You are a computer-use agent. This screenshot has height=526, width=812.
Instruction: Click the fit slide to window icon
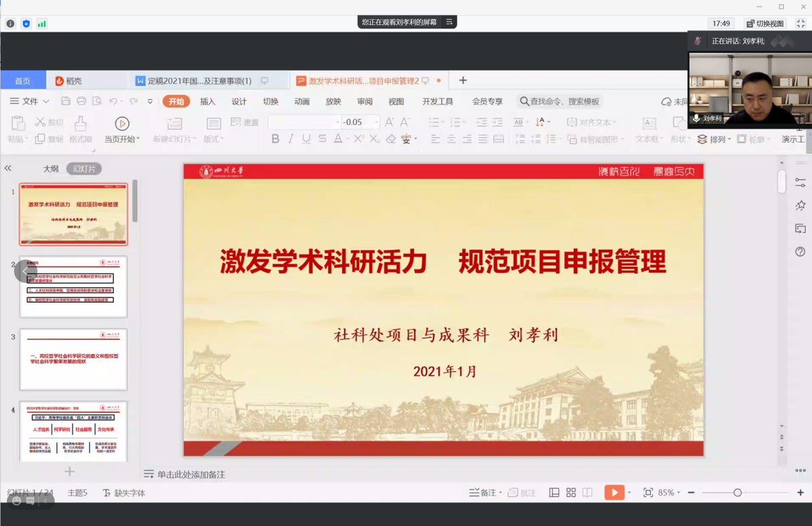[648, 493]
